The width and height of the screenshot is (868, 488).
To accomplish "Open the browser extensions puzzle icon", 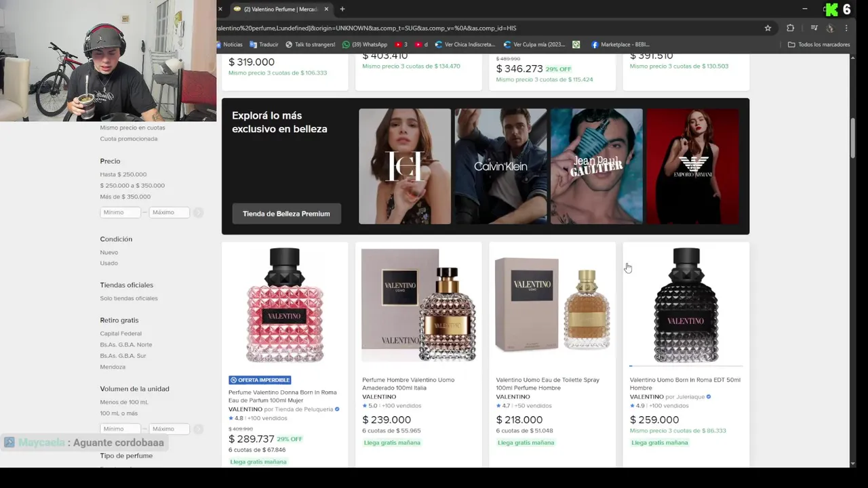I will [790, 28].
